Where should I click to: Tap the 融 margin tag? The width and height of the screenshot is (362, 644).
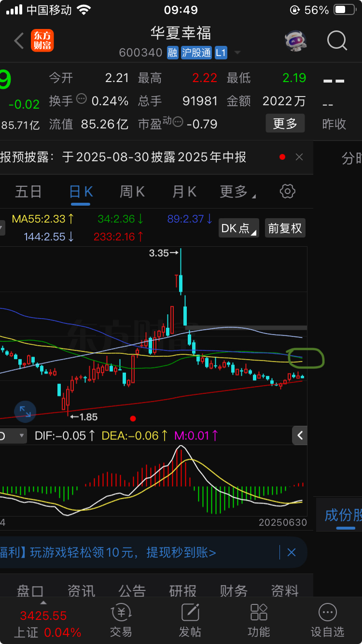pos(172,53)
